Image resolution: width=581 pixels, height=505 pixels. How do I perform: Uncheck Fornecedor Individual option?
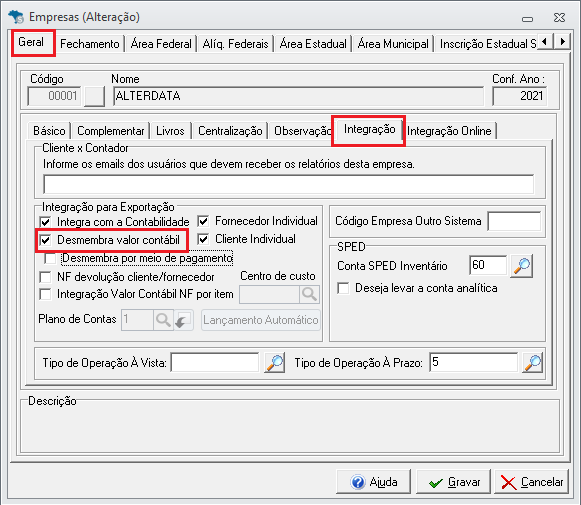(203, 221)
